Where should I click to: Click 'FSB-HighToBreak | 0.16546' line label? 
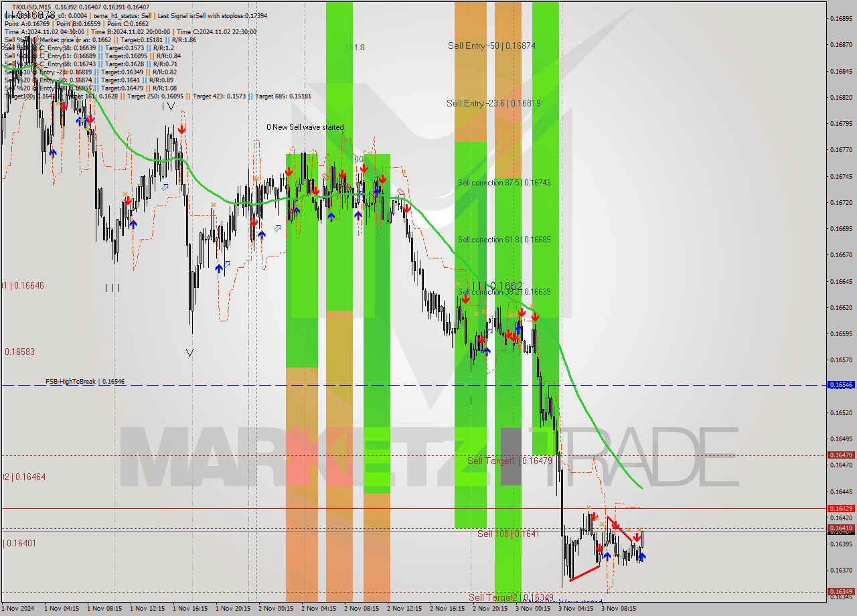85,381
